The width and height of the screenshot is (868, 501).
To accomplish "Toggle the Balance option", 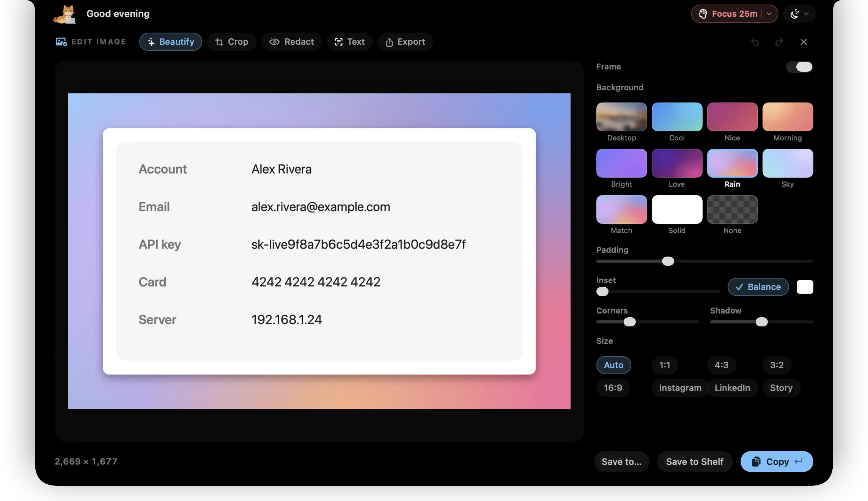I will 758,287.
